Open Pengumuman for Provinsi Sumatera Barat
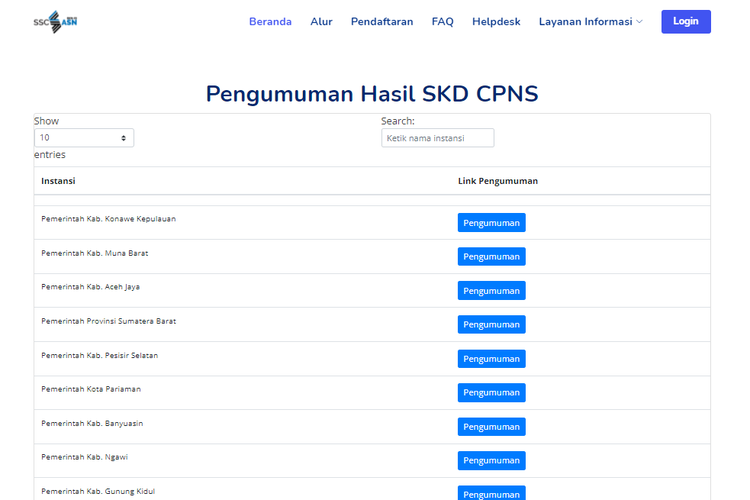Image resolution: width=750 pixels, height=500 pixels. [x=491, y=325]
